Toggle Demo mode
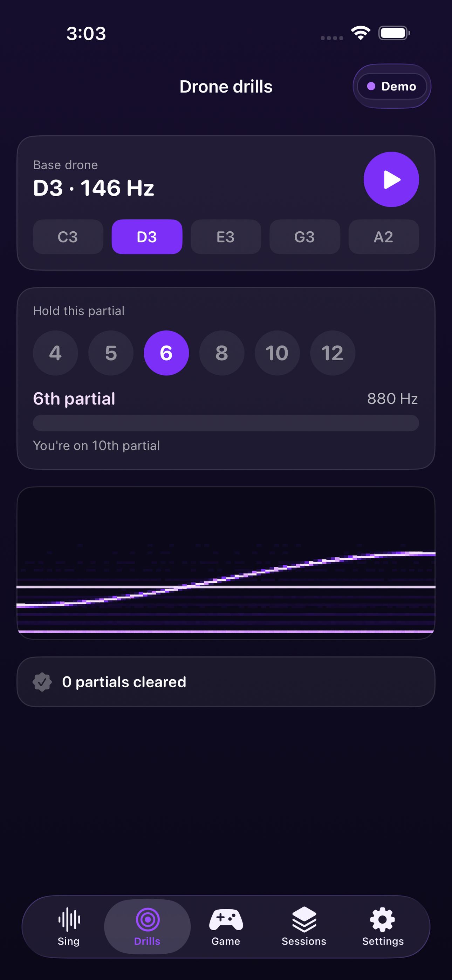This screenshot has width=452, height=980. [x=392, y=86]
